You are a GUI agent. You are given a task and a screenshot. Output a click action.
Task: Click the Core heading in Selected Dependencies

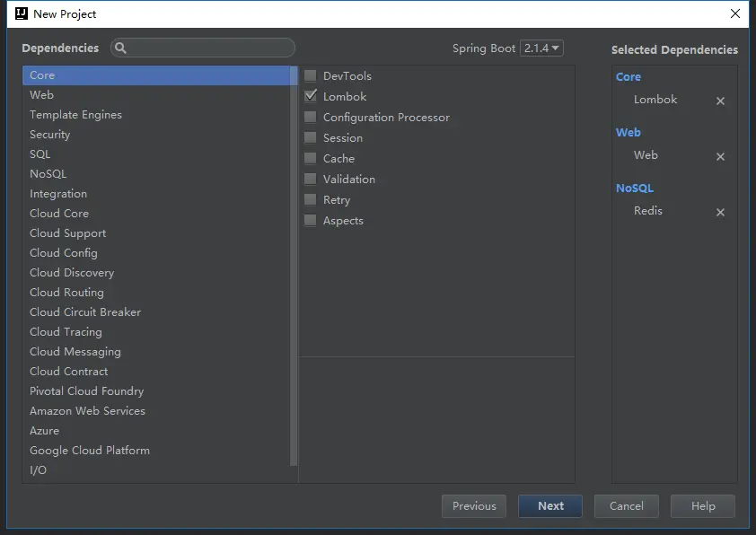coord(629,77)
